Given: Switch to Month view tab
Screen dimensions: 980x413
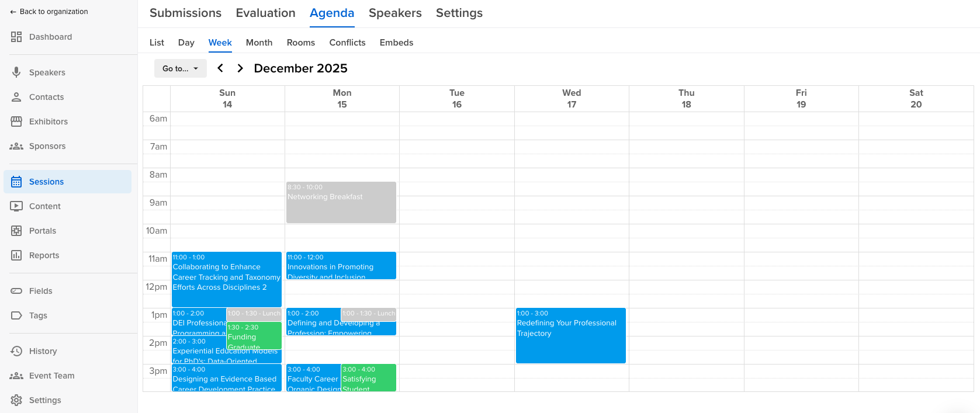Looking at the screenshot, I should pyautogui.click(x=259, y=43).
